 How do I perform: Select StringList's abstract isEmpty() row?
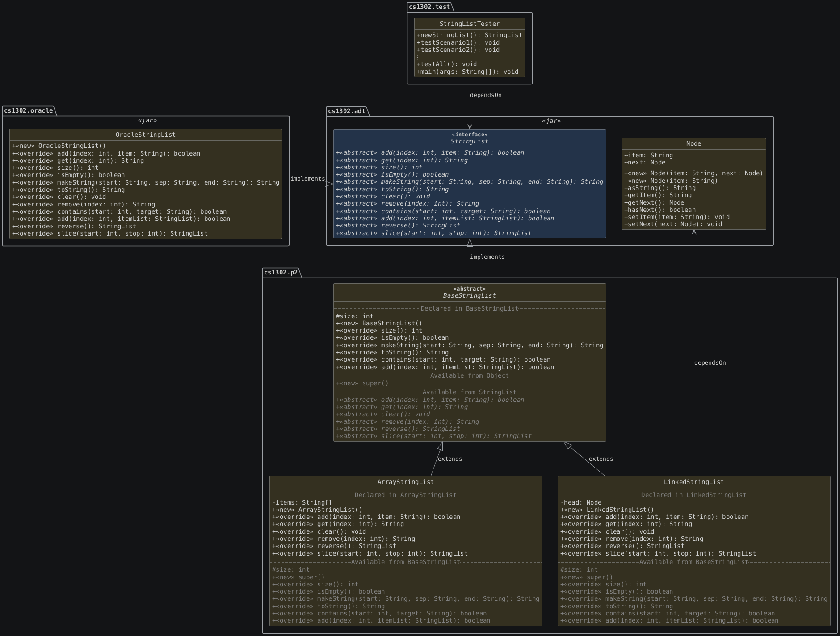coord(392,175)
